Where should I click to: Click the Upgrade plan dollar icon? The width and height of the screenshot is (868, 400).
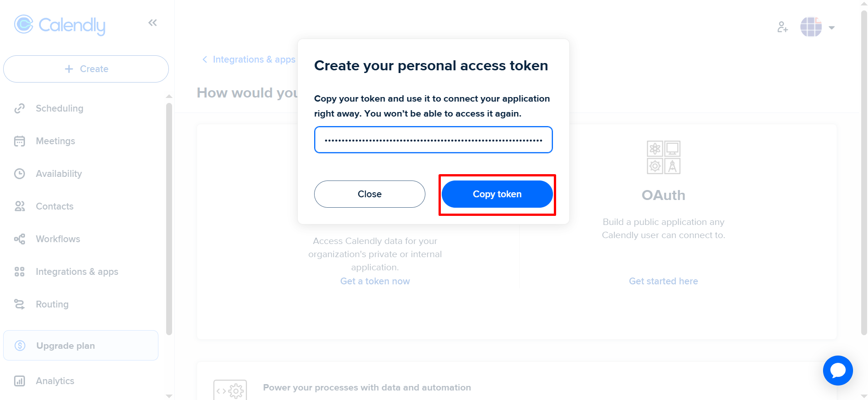pos(20,345)
